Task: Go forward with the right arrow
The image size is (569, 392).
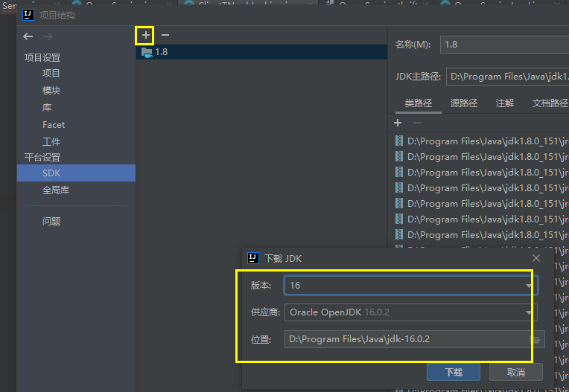Action: tap(48, 36)
